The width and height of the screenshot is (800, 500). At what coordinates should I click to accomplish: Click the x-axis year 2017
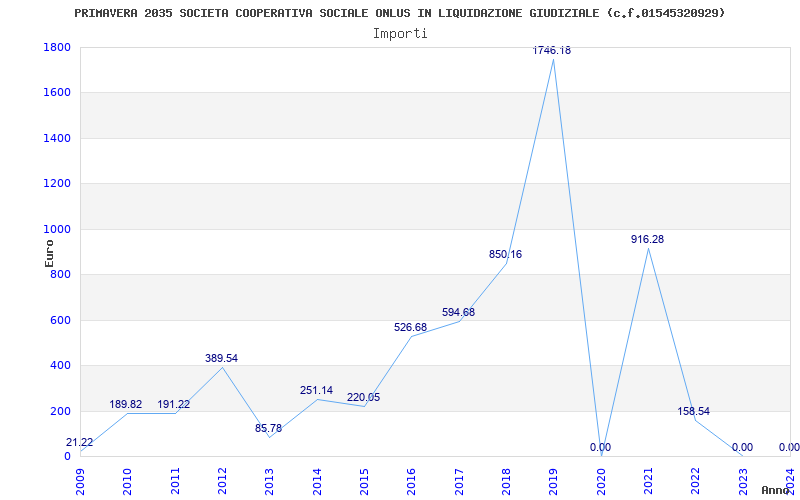point(459,482)
